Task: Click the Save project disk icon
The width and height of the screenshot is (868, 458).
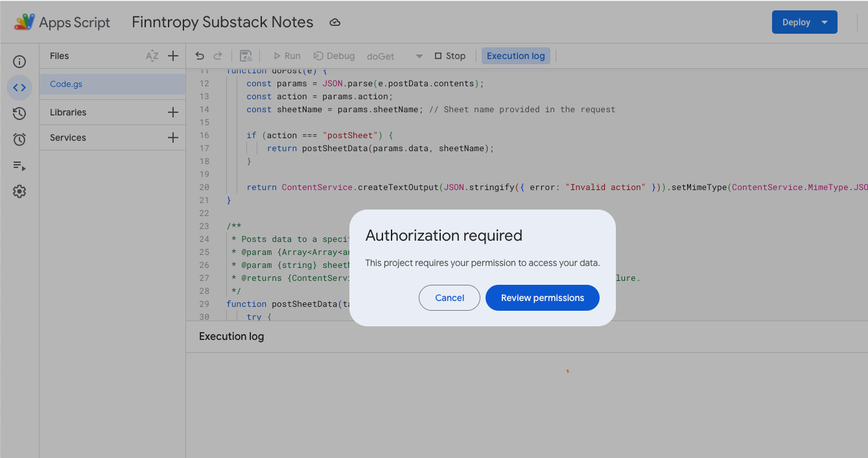Action: pos(246,56)
